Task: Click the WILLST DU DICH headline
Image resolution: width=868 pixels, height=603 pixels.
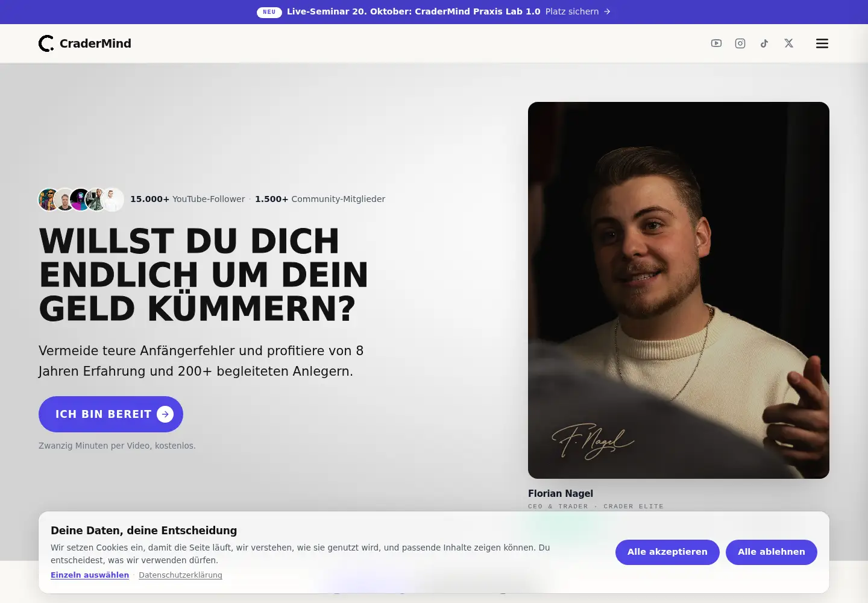Action: coord(204,275)
